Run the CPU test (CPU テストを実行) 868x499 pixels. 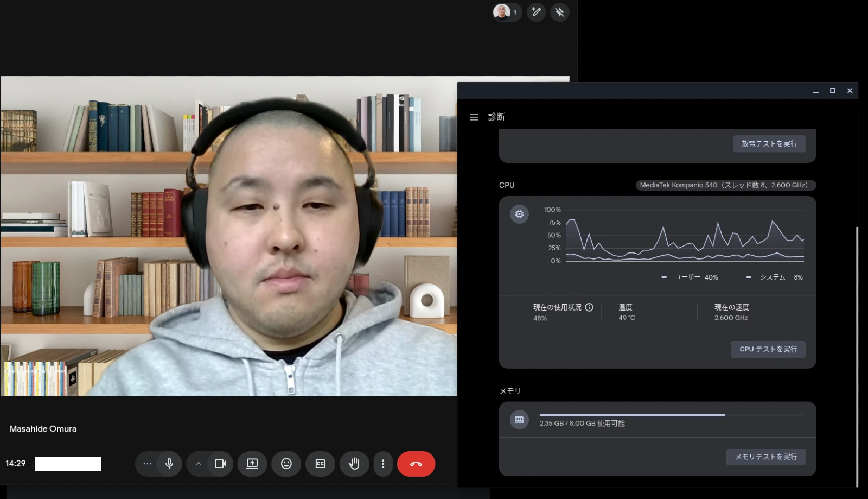tap(768, 349)
